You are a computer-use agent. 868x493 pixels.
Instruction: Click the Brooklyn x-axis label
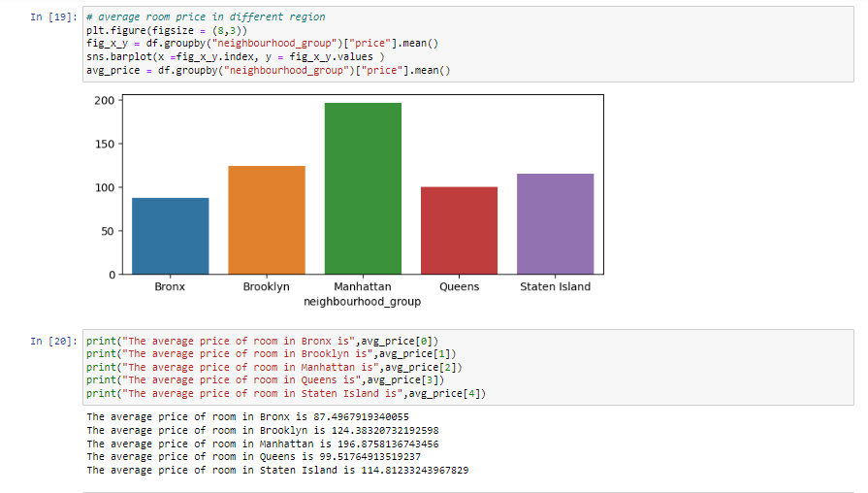(x=267, y=287)
